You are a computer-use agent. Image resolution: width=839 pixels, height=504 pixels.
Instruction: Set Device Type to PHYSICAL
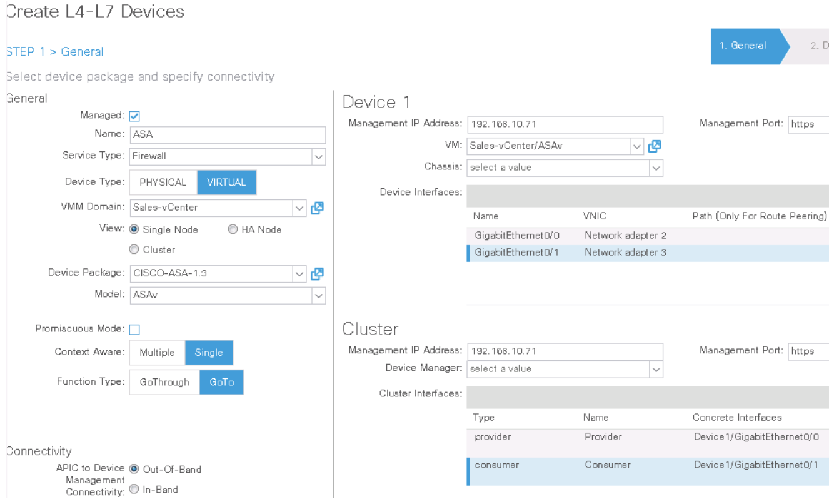[x=163, y=183]
